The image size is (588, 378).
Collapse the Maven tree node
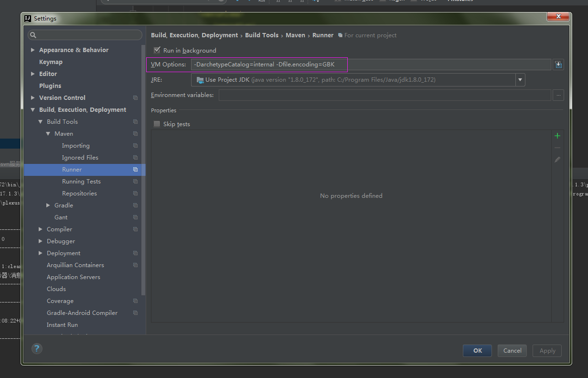tap(48, 133)
